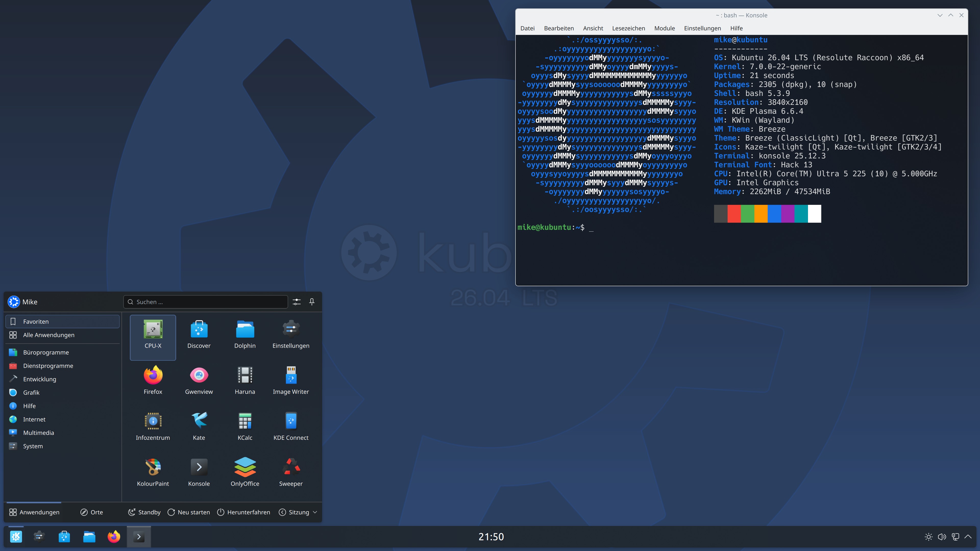Image resolution: width=980 pixels, height=551 pixels.
Task: Launch Firefox from the taskbar
Action: tap(114, 536)
